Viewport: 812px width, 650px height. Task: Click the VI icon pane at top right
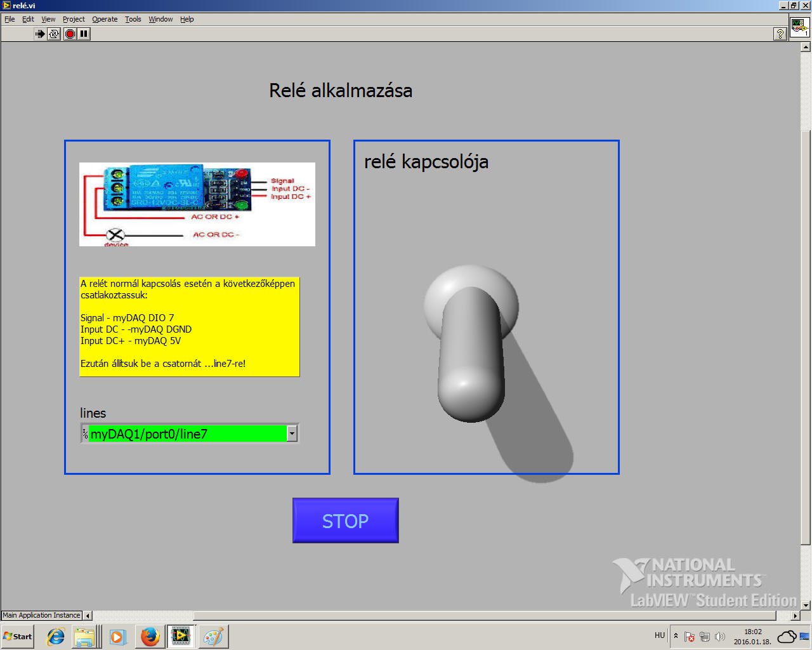click(799, 27)
